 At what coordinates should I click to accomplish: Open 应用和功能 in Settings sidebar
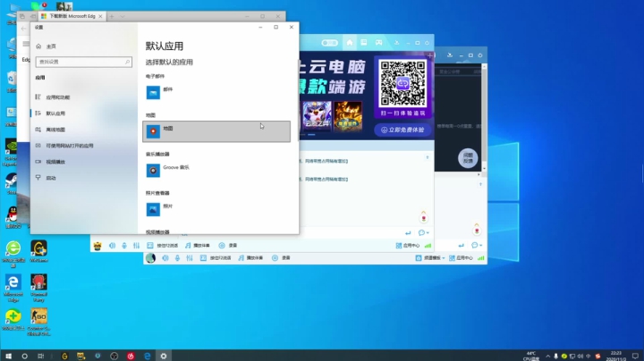pos(53,97)
